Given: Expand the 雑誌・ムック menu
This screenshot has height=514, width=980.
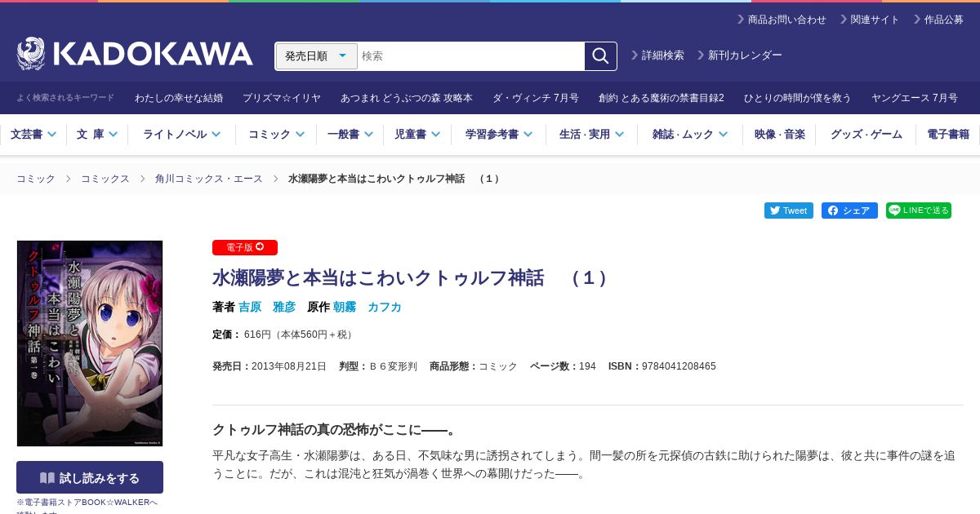Looking at the screenshot, I should (x=690, y=135).
